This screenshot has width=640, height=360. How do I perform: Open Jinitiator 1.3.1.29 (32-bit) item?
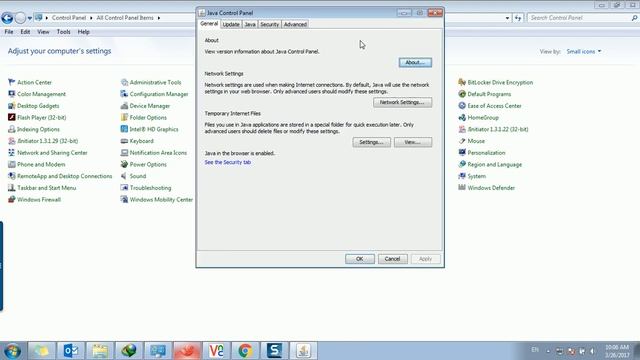point(43,141)
